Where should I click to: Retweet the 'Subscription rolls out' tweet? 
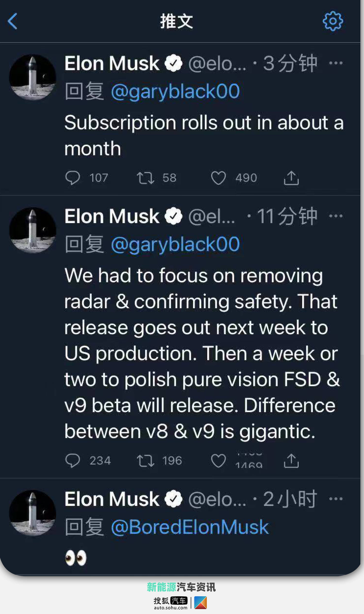tap(145, 178)
